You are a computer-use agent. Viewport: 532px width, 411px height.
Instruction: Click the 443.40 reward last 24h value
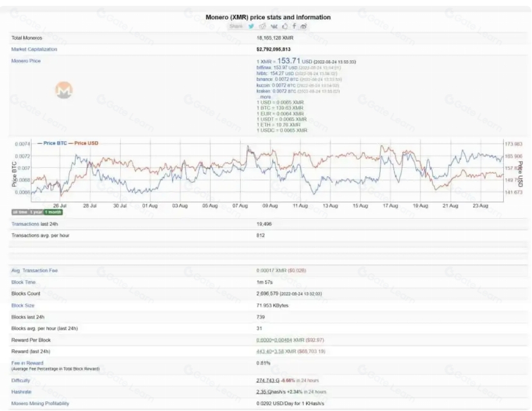[x=263, y=351]
